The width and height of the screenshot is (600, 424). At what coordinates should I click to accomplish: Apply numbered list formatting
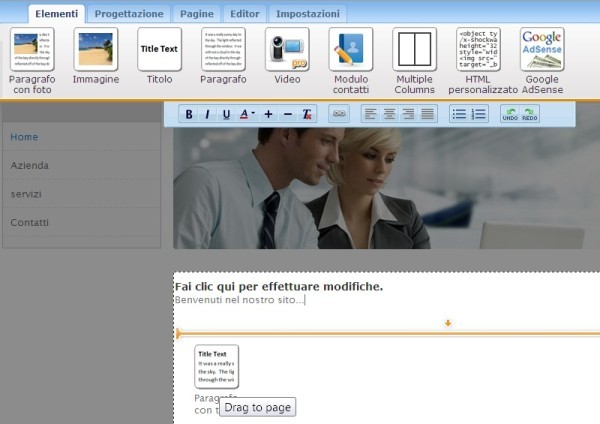(x=479, y=115)
